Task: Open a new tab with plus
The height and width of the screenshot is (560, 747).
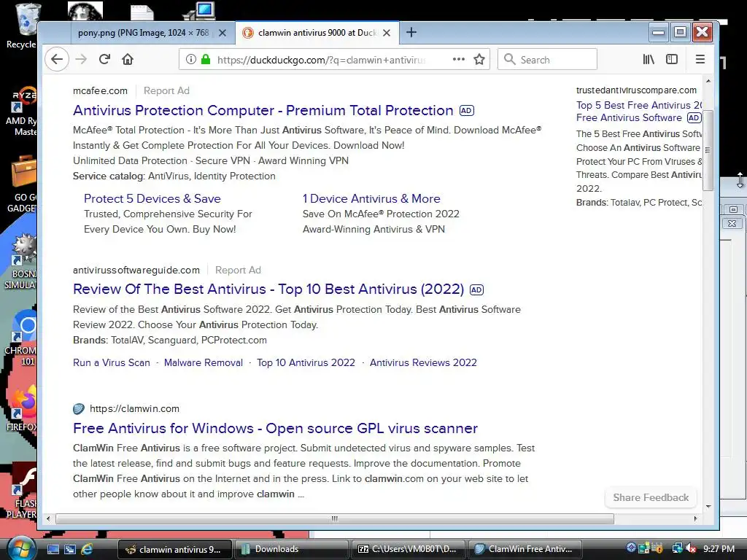Action: pos(411,32)
